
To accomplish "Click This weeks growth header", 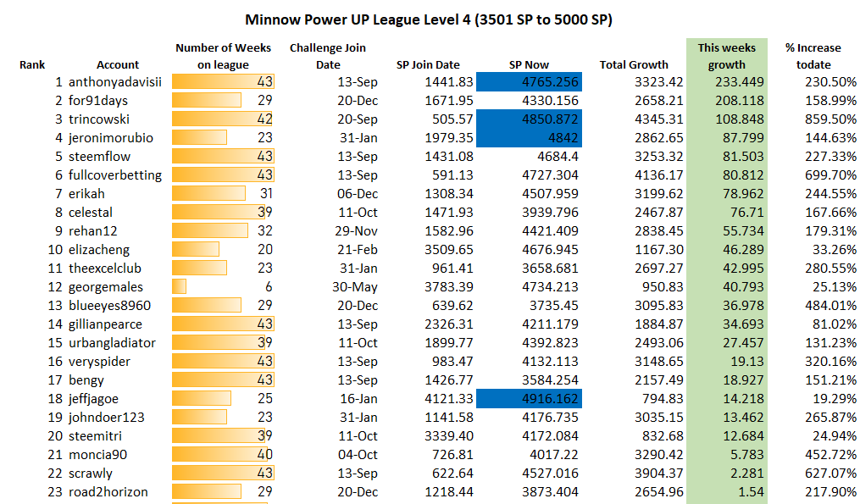I will click(727, 56).
